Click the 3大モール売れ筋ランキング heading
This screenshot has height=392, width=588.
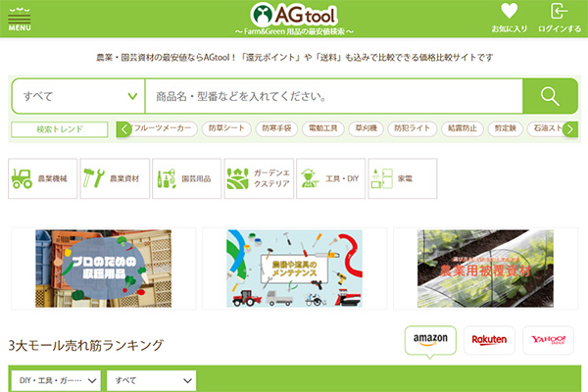[86, 345]
